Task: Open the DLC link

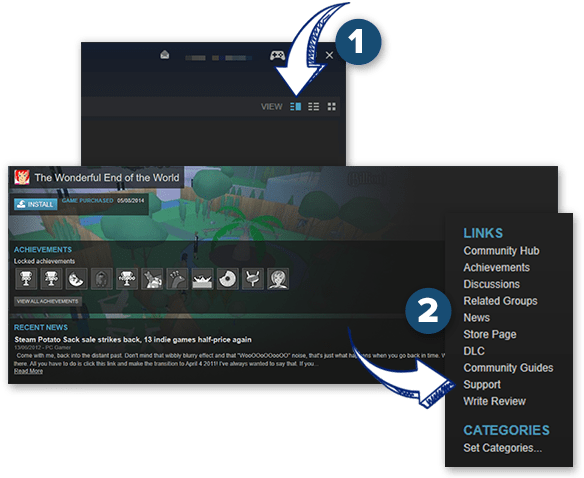Action: (x=474, y=351)
